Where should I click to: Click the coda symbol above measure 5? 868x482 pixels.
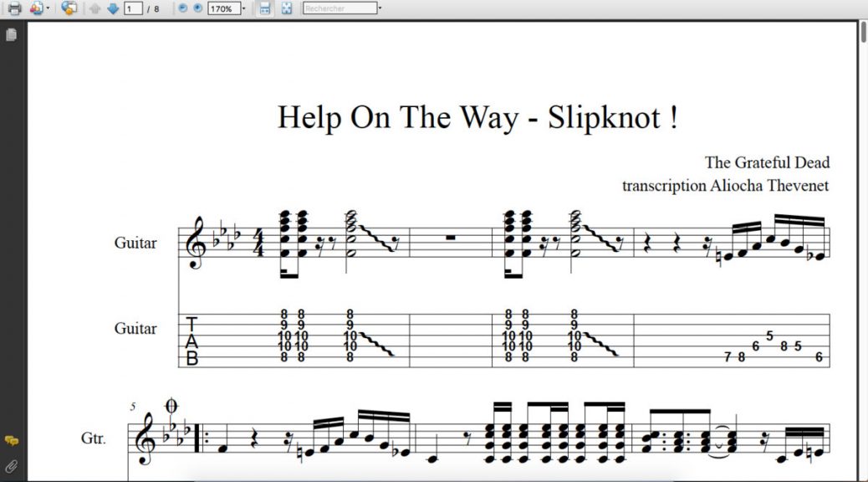[171, 406]
